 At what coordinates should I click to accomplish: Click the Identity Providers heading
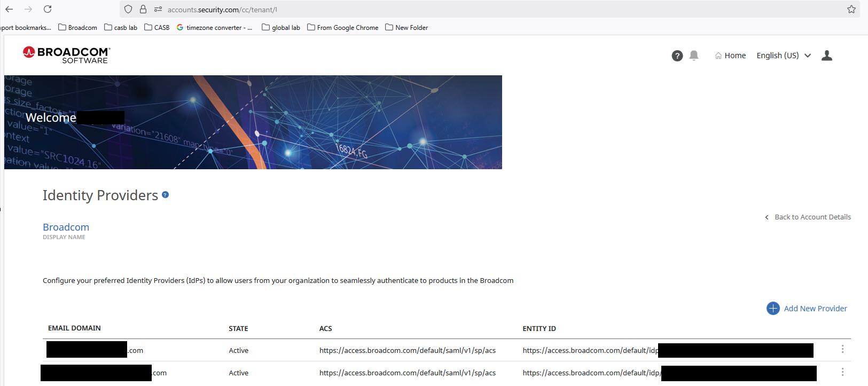(x=100, y=195)
